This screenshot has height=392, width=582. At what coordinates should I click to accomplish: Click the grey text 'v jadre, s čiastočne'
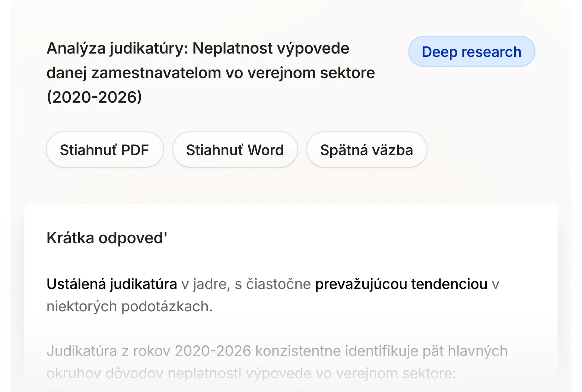(x=246, y=284)
